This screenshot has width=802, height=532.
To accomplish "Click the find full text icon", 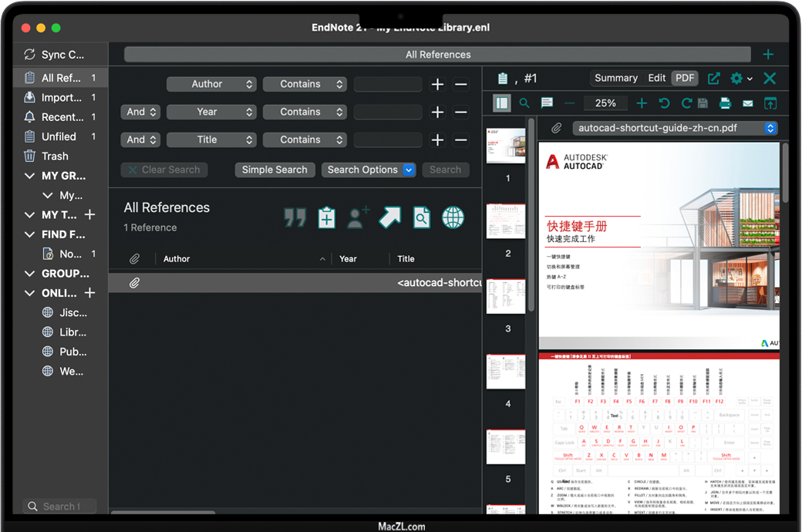I will coord(421,217).
